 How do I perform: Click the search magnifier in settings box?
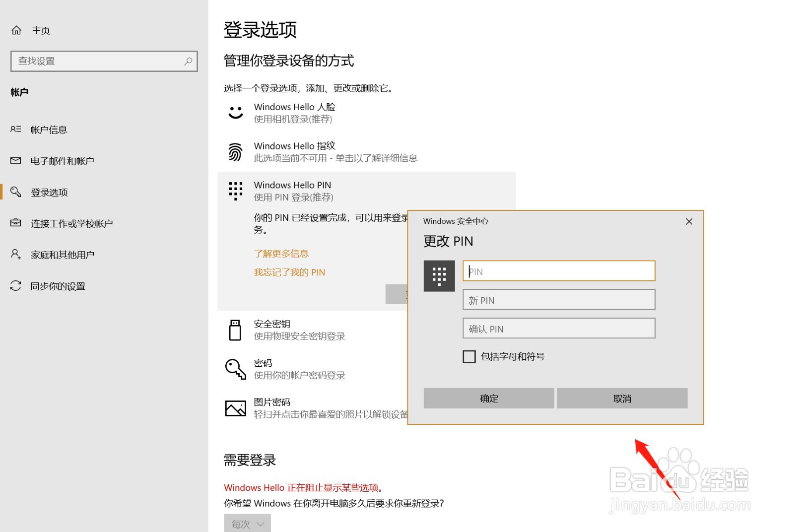coord(188,61)
